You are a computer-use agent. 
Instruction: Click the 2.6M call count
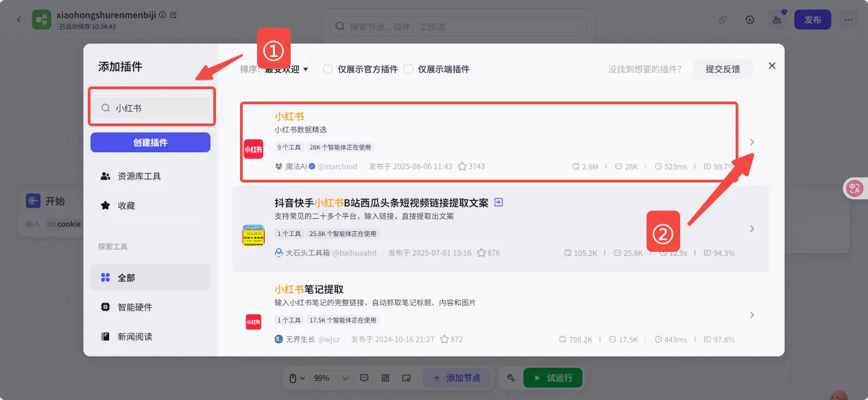[590, 167]
